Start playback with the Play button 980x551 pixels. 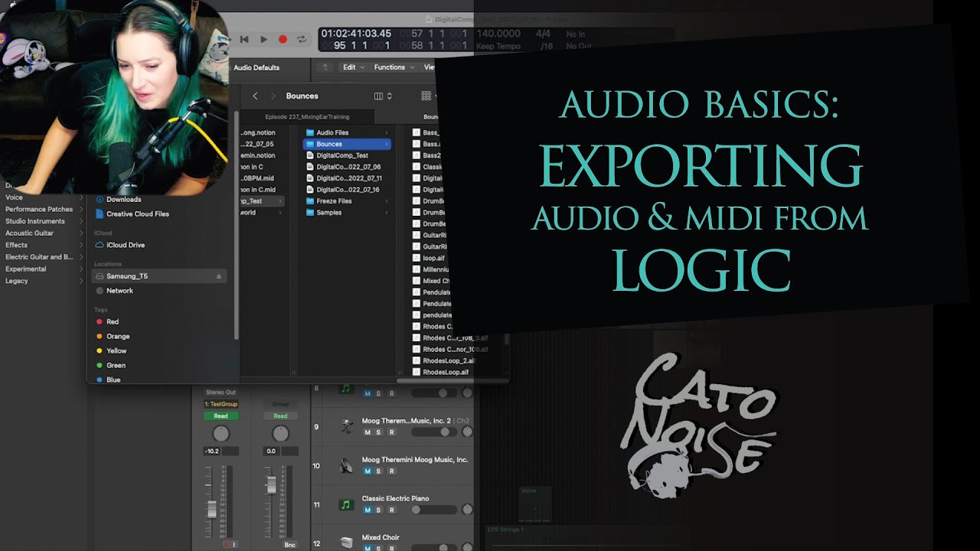(x=263, y=39)
